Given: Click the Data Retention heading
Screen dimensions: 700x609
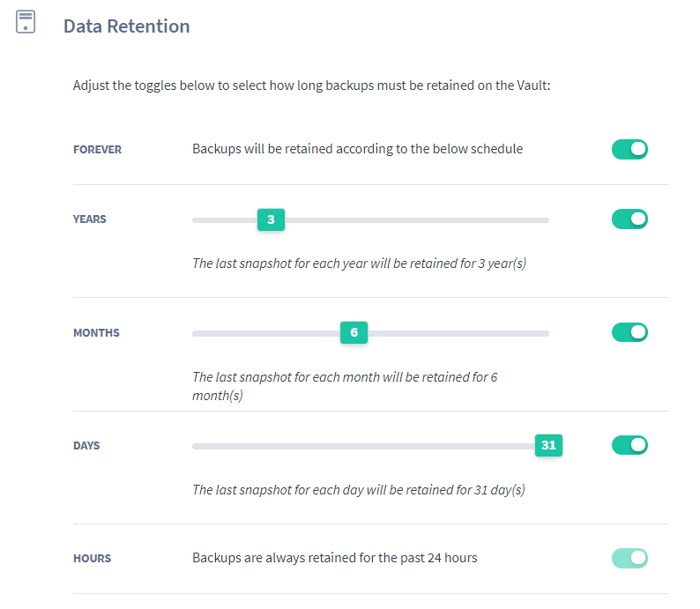Looking at the screenshot, I should [126, 26].
